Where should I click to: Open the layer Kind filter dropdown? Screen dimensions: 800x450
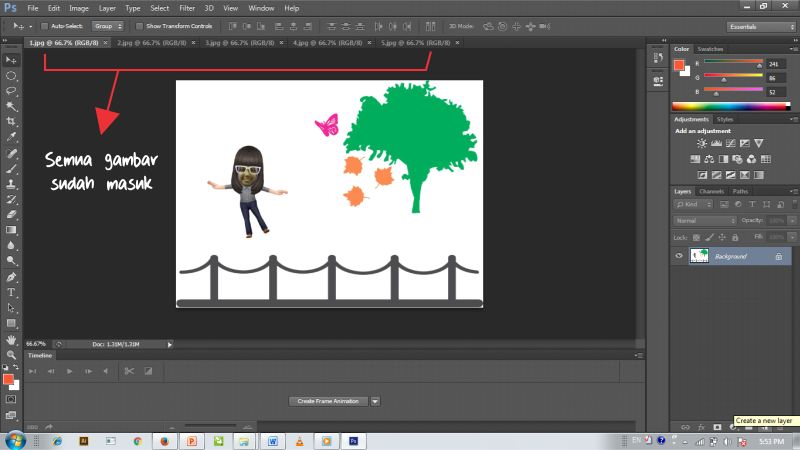(693, 204)
